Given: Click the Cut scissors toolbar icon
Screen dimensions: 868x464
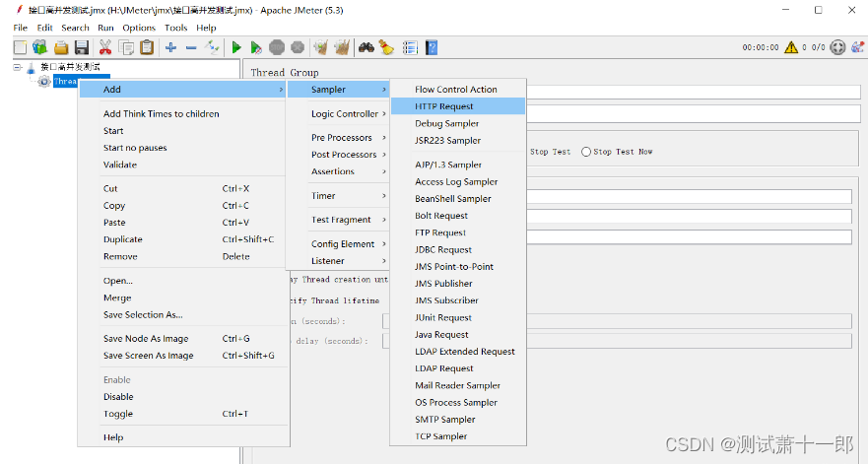Looking at the screenshot, I should coord(105,47).
